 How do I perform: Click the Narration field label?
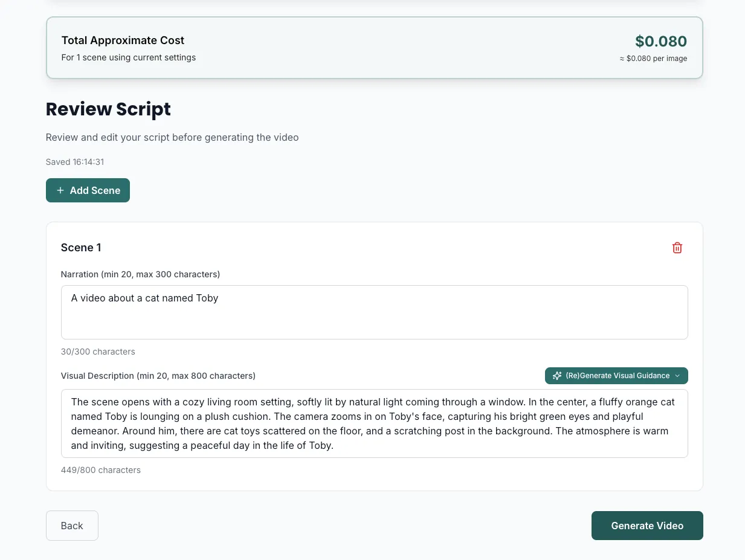click(140, 274)
